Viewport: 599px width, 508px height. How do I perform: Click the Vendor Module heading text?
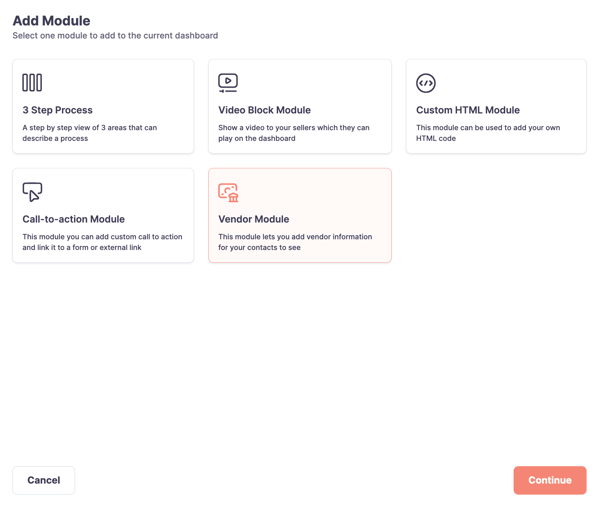pyautogui.click(x=254, y=219)
